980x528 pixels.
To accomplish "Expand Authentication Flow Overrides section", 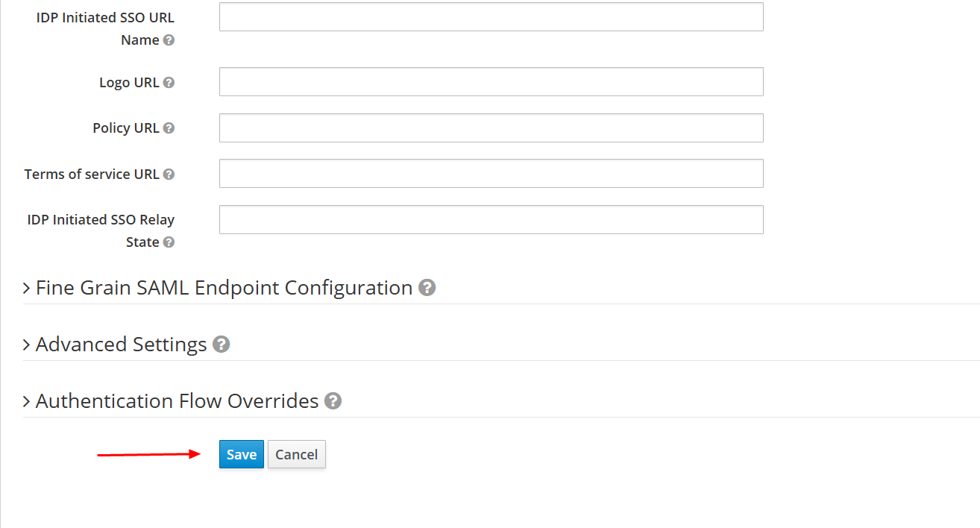I will [x=177, y=401].
